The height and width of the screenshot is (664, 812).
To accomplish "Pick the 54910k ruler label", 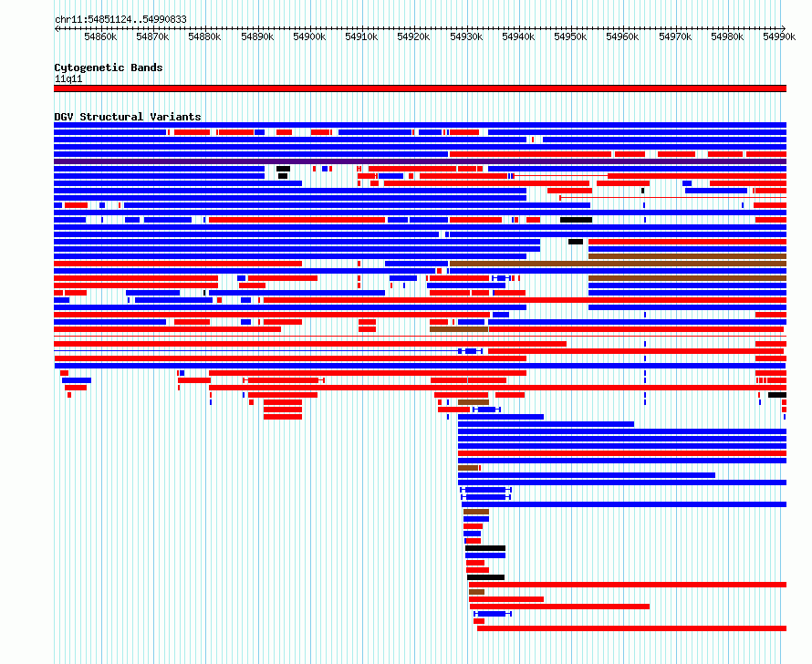I will click(361, 36).
